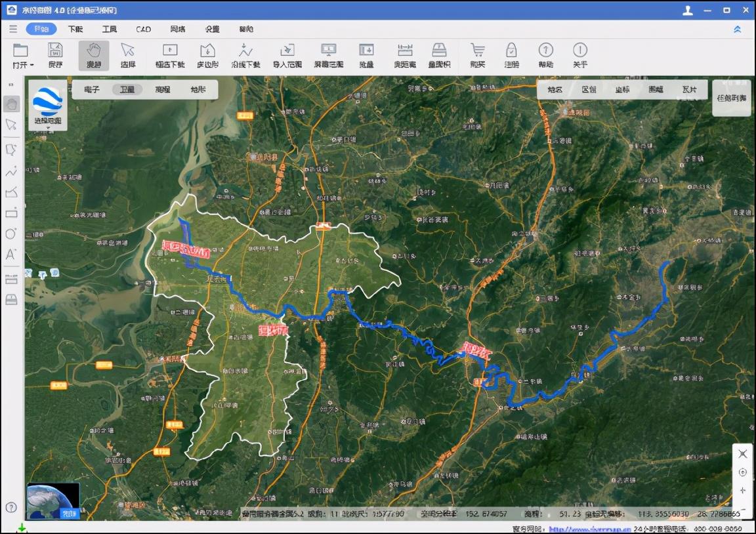Click the small pin icon atop left sidebar
This screenshot has height=534, width=756.
click(11, 85)
